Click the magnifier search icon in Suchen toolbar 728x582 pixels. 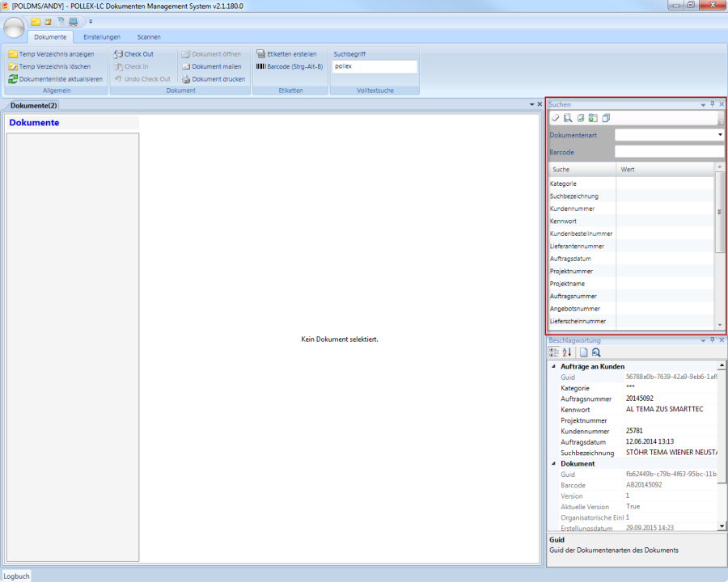point(568,118)
